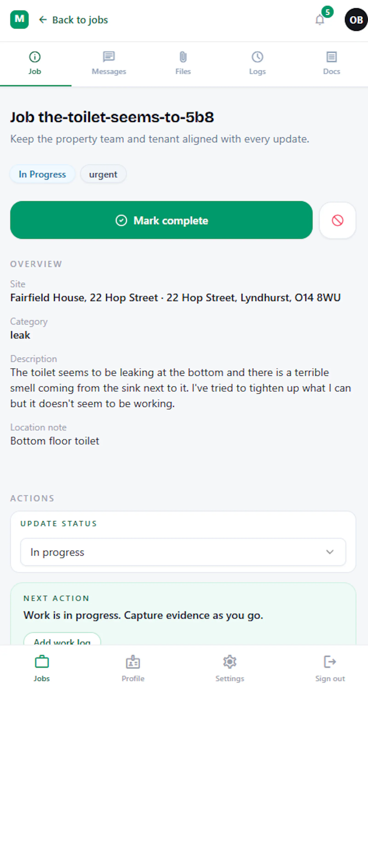Click Sign out in bottom navigation
The height and width of the screenshot is (868, 368).
point(330,668)
